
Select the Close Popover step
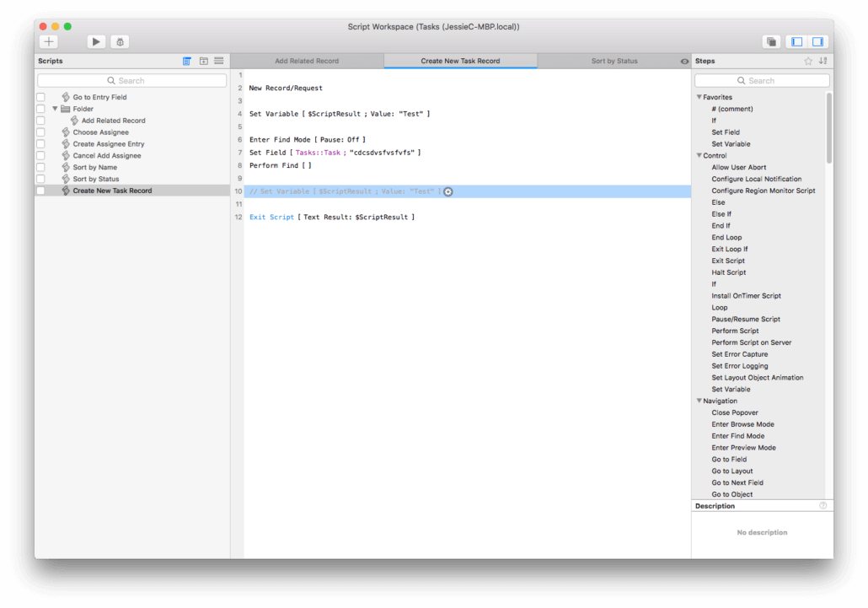point(735,412)
